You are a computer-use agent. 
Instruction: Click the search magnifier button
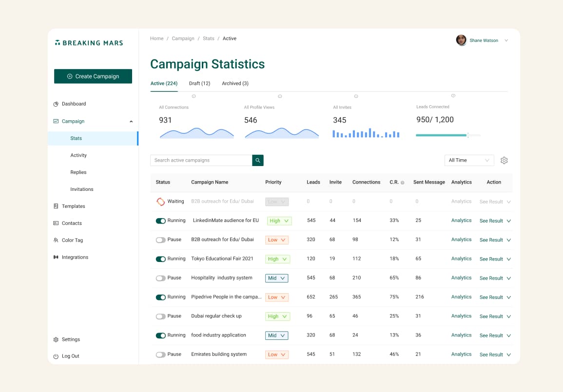point(257,160)
